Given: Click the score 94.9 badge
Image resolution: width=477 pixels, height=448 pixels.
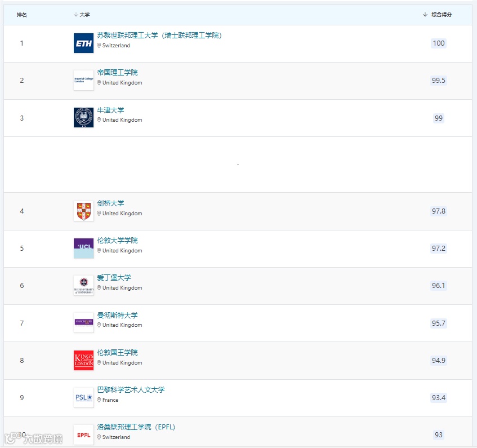Looking at the screenshot, I should click(x=438, y=360).
